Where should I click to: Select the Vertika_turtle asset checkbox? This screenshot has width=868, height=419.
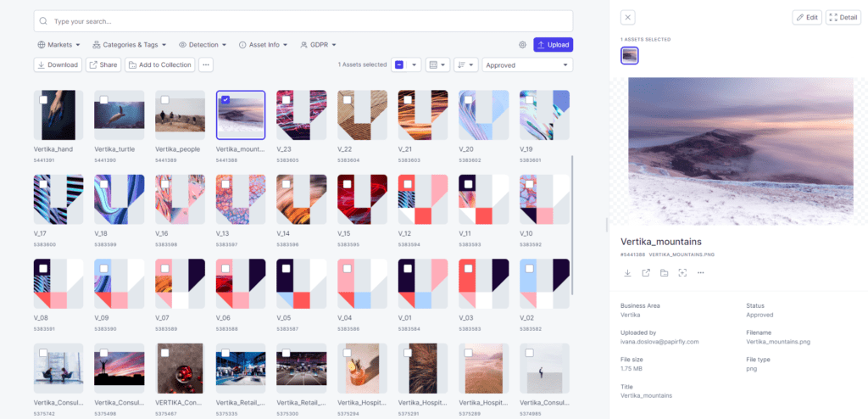click(x=103, y=100)
